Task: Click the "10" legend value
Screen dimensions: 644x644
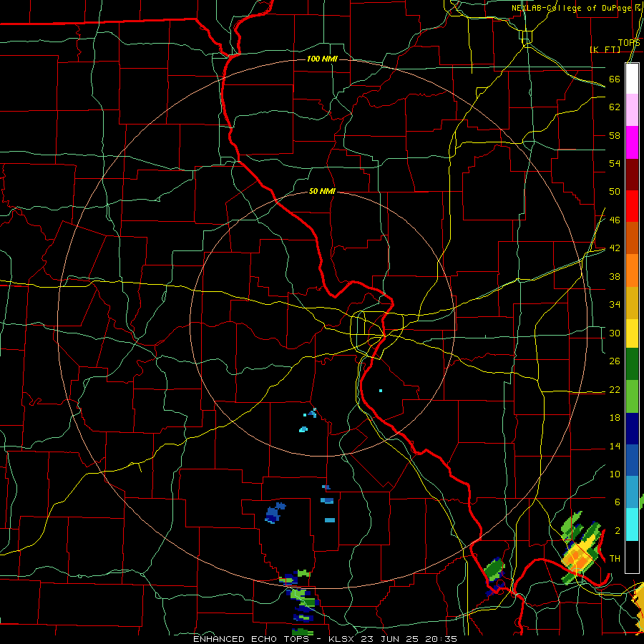Action: pos(615,474)
